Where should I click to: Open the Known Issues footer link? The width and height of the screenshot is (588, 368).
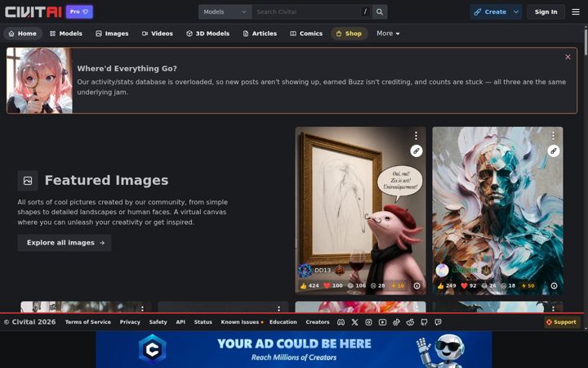[242, 322]
